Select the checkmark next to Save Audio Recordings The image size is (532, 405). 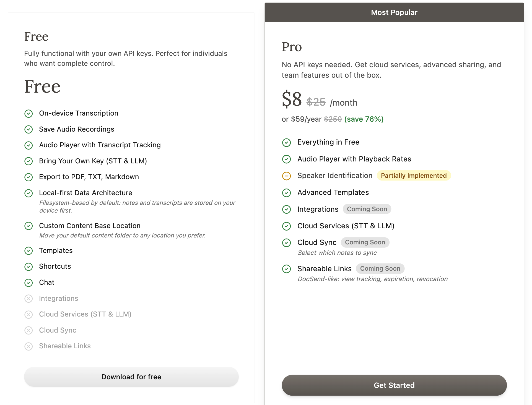pos(29,129)
